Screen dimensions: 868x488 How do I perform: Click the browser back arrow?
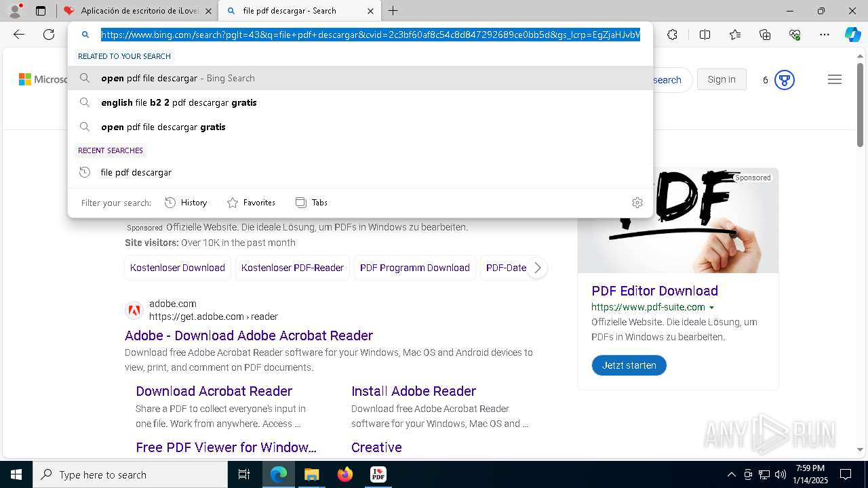tap(19, 35)
